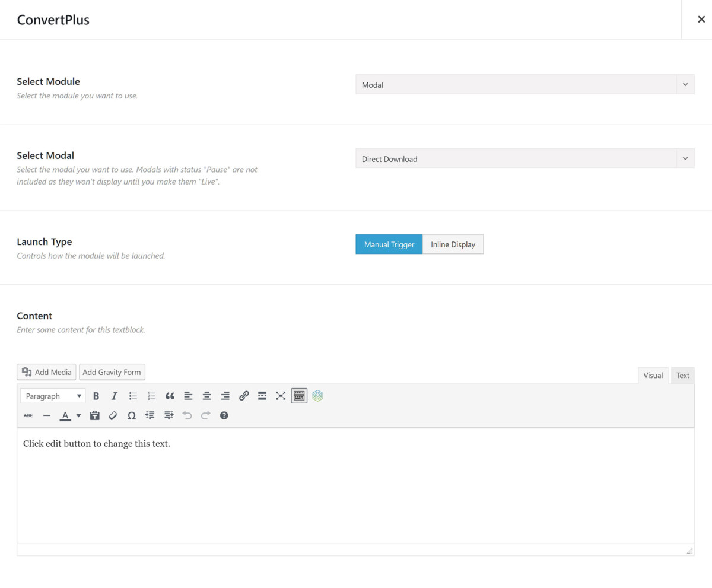Insert a link in the content editor
The height and width of the screenshot is (588, 712).
click(x=243, y=396)
